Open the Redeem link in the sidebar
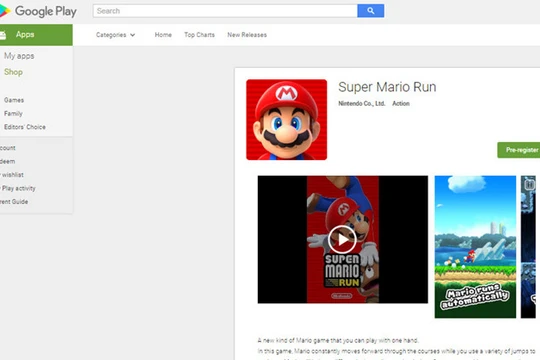This screenshot has height=360, width=540. click(x=7, y=162)
